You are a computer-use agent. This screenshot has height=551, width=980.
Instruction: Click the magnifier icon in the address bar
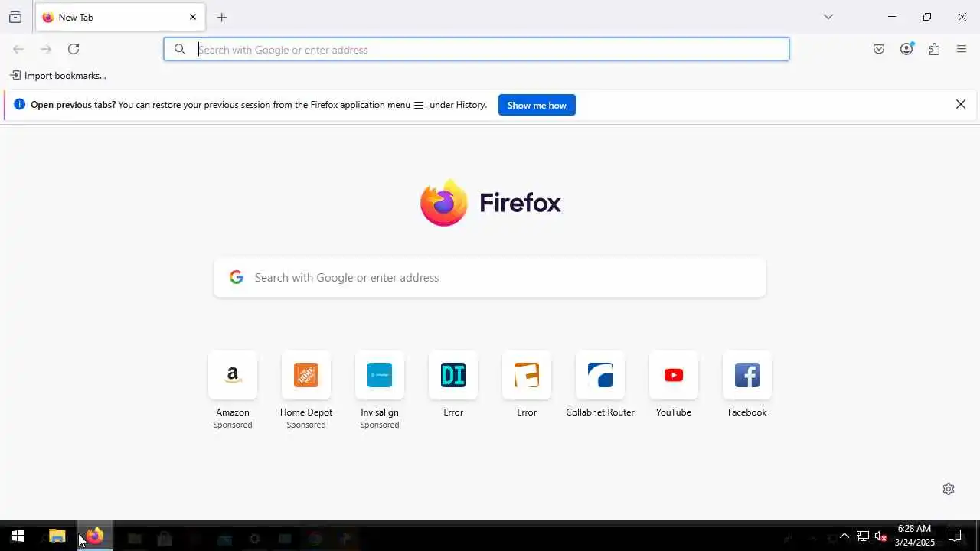click(x=180, y=49)
